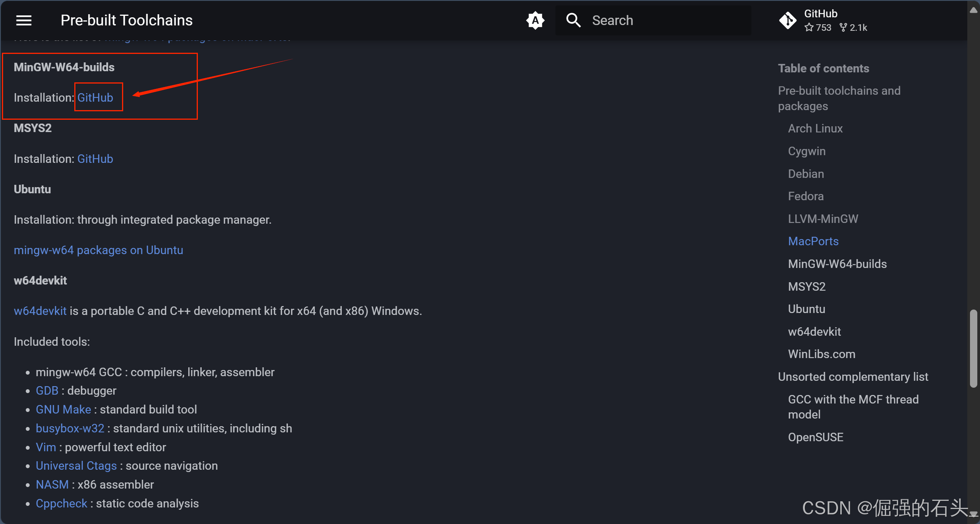Click the scroll-up arrow on scrollbar

coord(973,10)
